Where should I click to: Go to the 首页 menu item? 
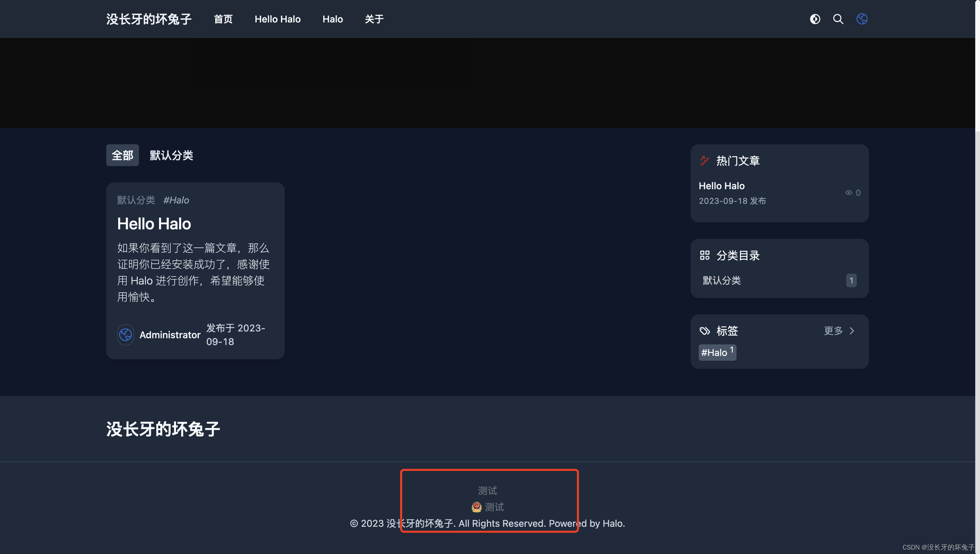pos(223,19)
